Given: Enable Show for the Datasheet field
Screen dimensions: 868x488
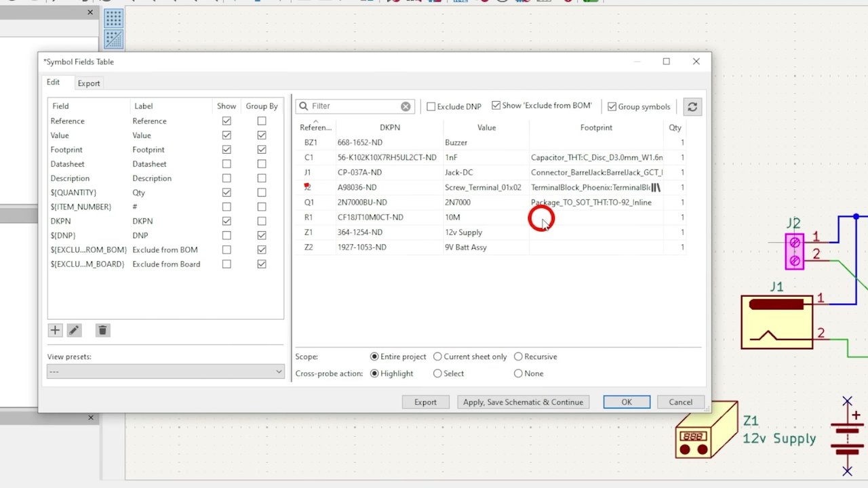Looking at the screenshot, I should pyautogui.click(x=226, y=164).
